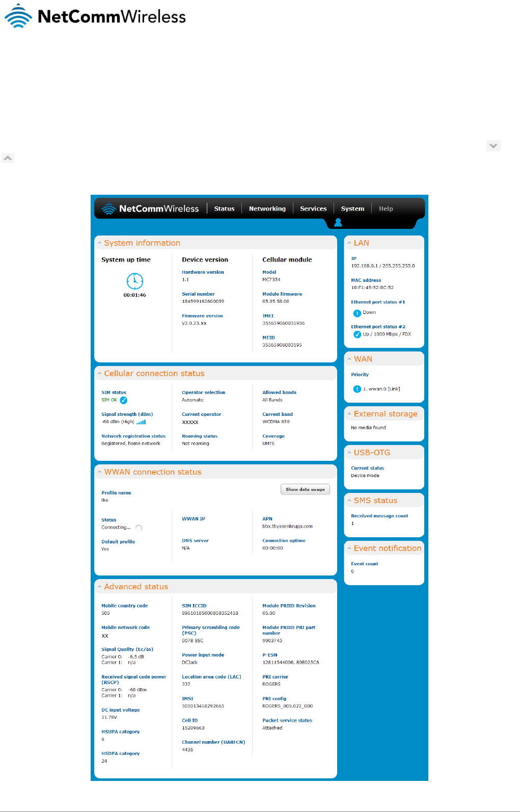Click the LAN IP address 192.168.0.1
520x812 pixels.
pyautogui.click(x=365, y=266)
